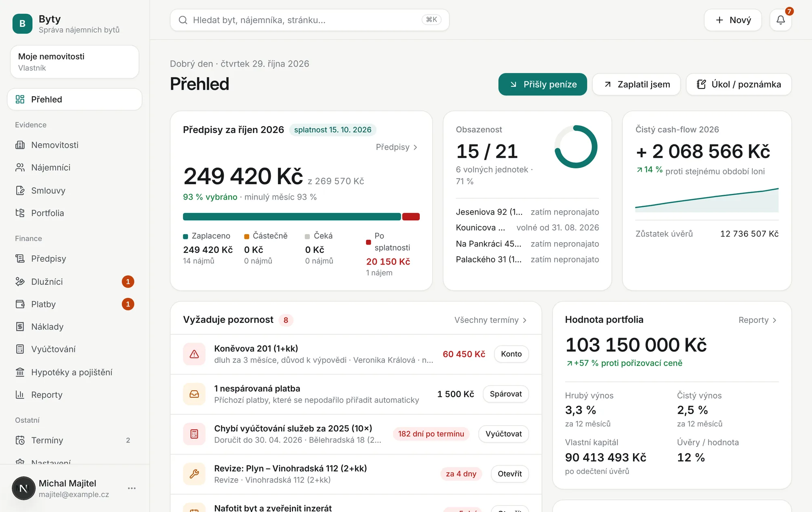Screen dimensions: 812x512
Task: Open the notifications bell icon
Action: click(780, 20)
